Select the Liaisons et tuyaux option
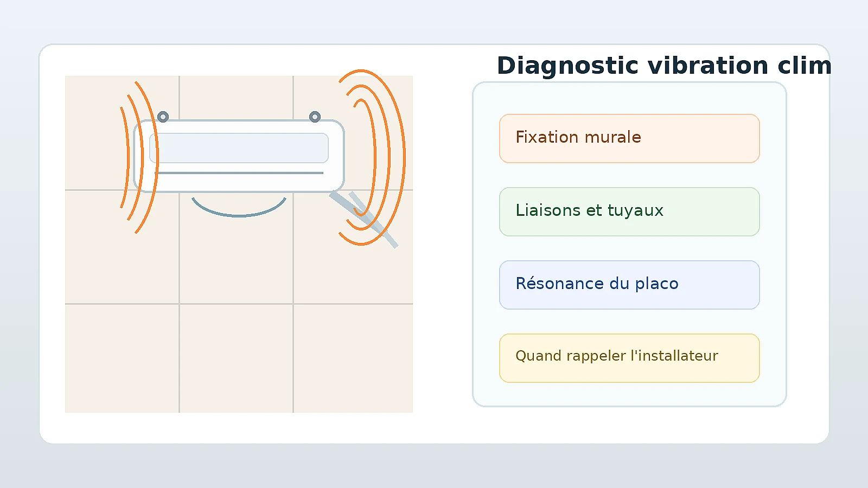This screenshot has height=488, width=868. point(629,211)
